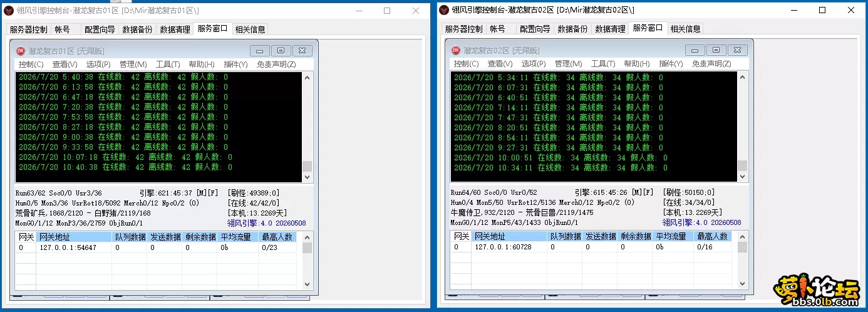
Task: Select gateway address 127.0.0.1:54647 in the 01区 table
Action: [x=68, y=247]
